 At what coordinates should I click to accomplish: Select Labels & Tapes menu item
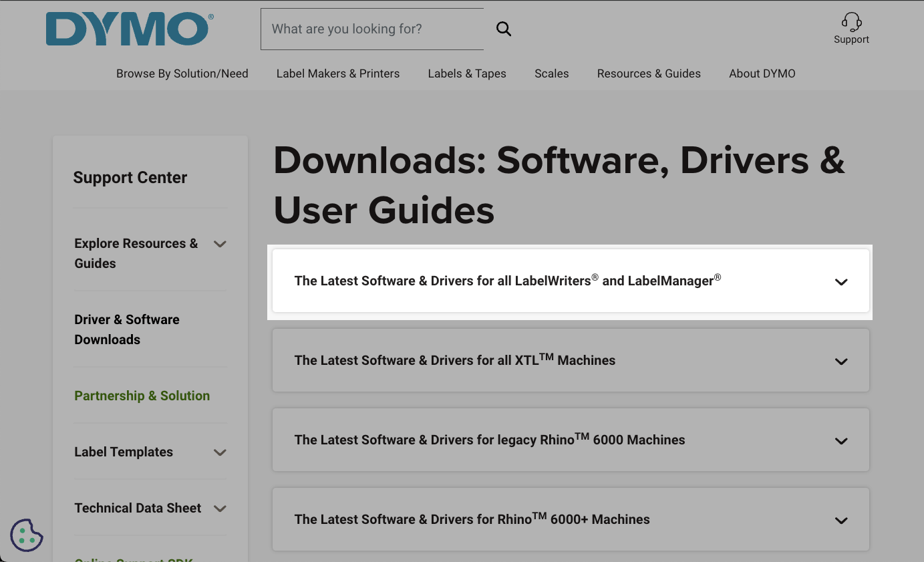click(x=466, y=74)
